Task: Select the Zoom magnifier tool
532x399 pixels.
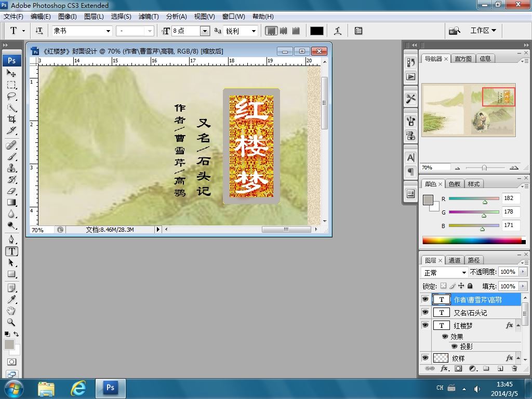Action: click(x=11, y=322)
